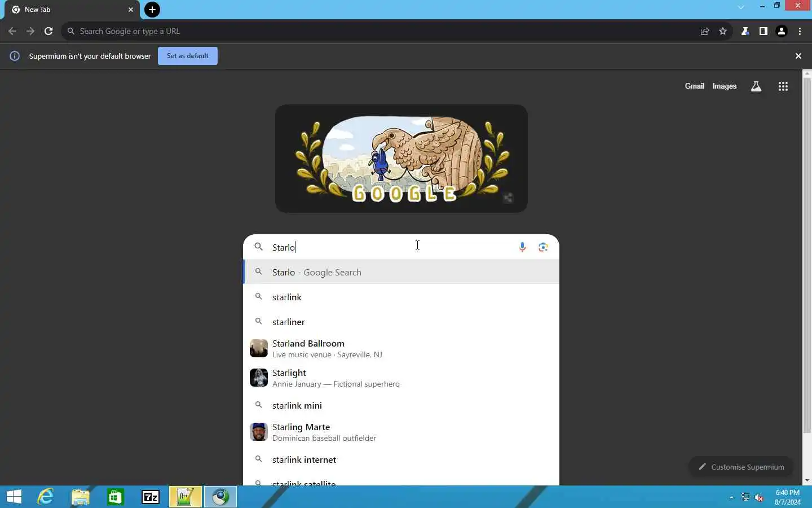Open Gmail link

(x=694, y=86)
